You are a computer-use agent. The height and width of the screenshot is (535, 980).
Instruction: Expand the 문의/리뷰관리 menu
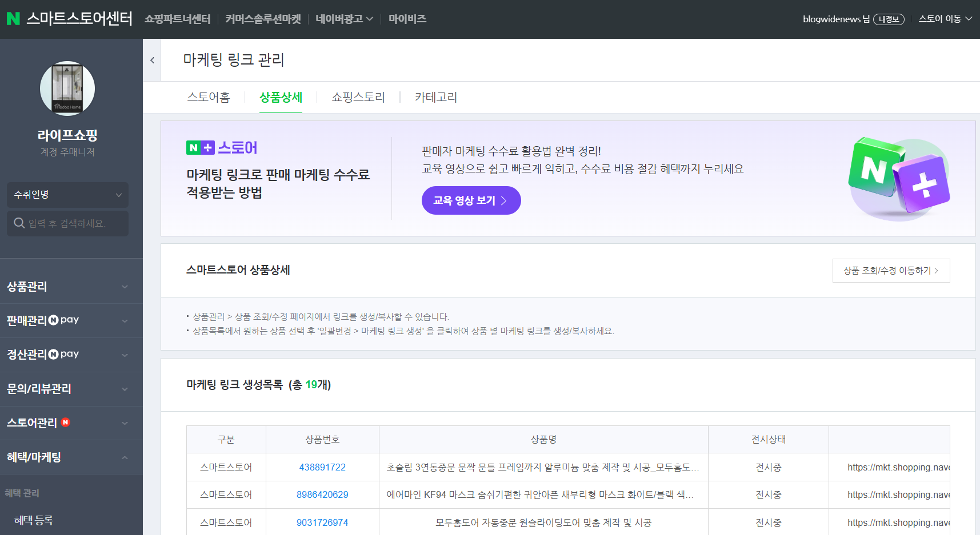point(71,389)
